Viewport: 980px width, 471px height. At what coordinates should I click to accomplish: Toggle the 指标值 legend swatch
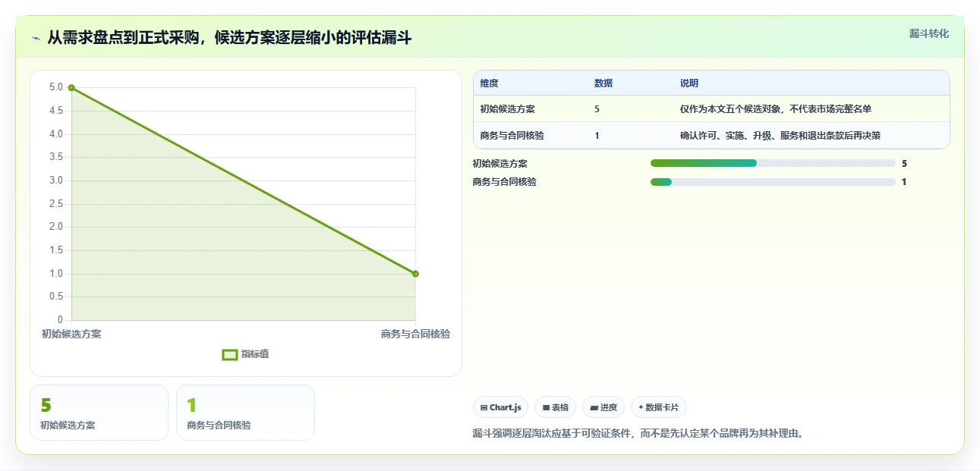pyautogui.click(x=230, y=354)
